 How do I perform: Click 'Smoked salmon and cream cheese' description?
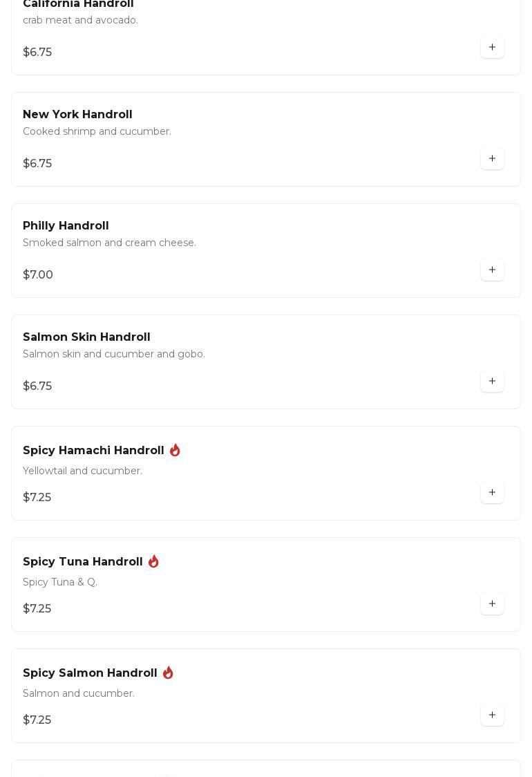[x=109, y=243]
